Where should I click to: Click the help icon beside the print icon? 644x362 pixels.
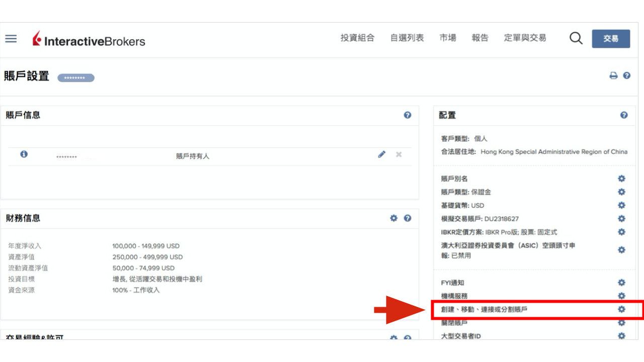coord(626,75)
